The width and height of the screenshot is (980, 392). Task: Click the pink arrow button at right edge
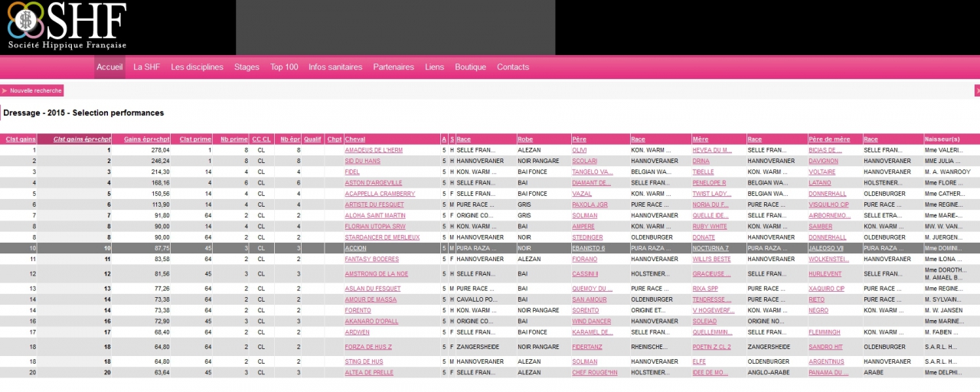point(977,90)
